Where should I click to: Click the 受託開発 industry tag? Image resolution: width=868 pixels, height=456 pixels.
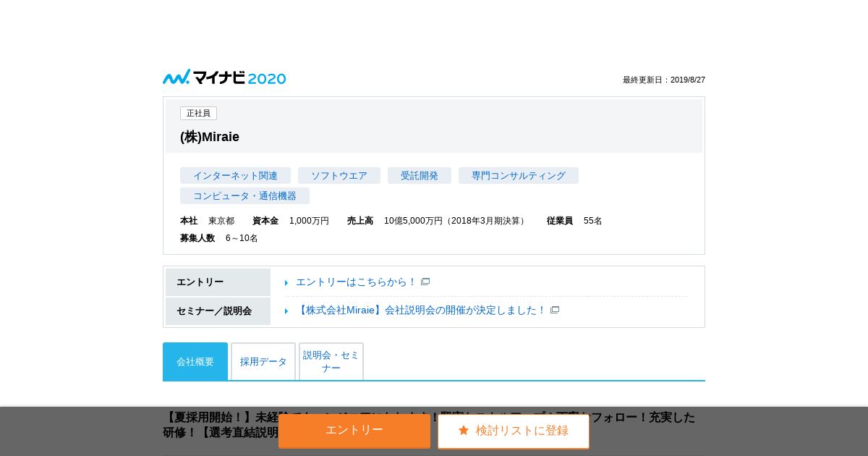(420, 176)
